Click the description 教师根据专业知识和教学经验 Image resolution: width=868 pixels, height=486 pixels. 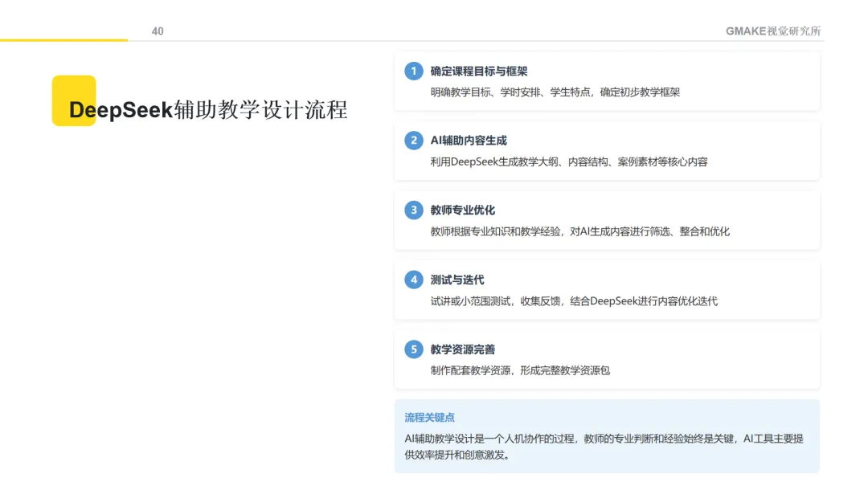pyautogui.click(x=579, y=231)
